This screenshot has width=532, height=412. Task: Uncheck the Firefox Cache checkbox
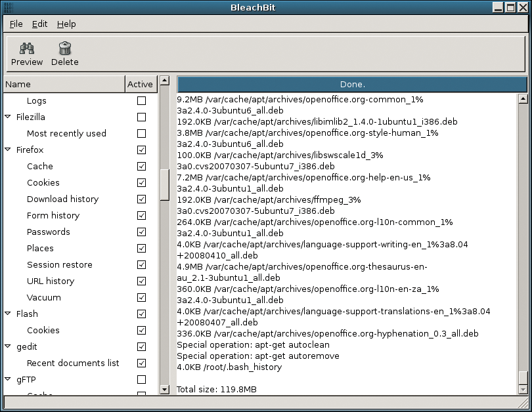(x=141, y=167)
